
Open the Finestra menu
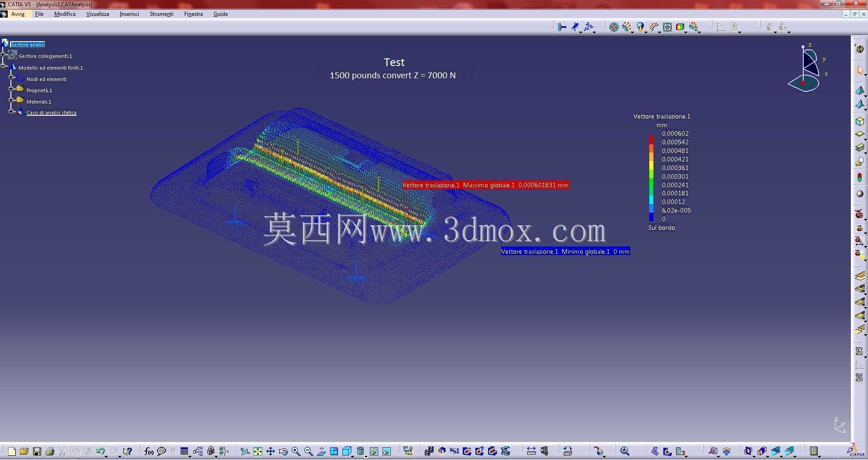(x=193, y=14)
